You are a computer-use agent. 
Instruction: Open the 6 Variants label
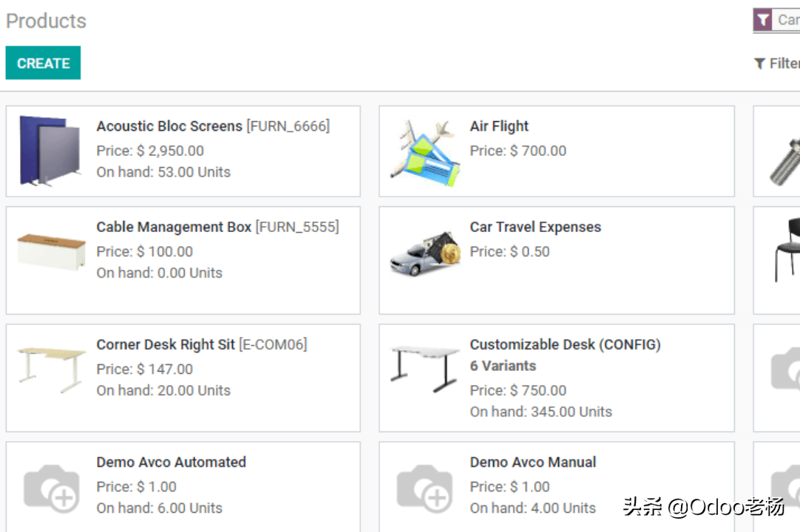[503, 366]
